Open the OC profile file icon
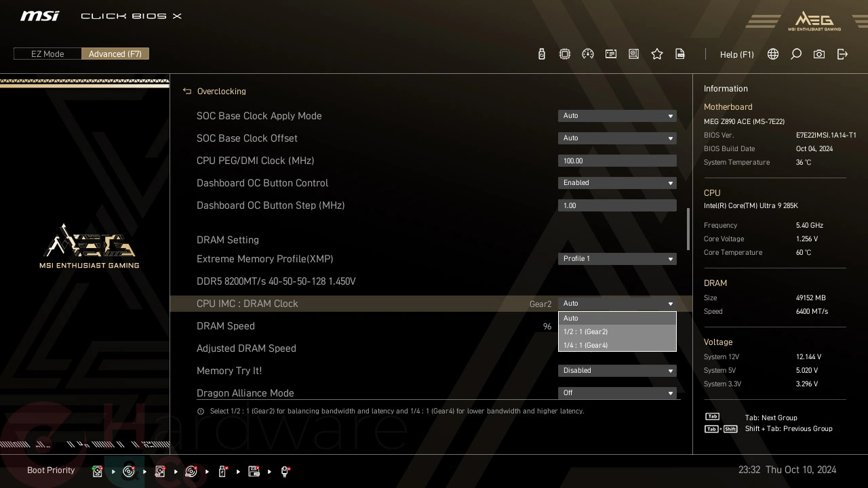This screenshot has width=868, height=488. click(680, 54)
